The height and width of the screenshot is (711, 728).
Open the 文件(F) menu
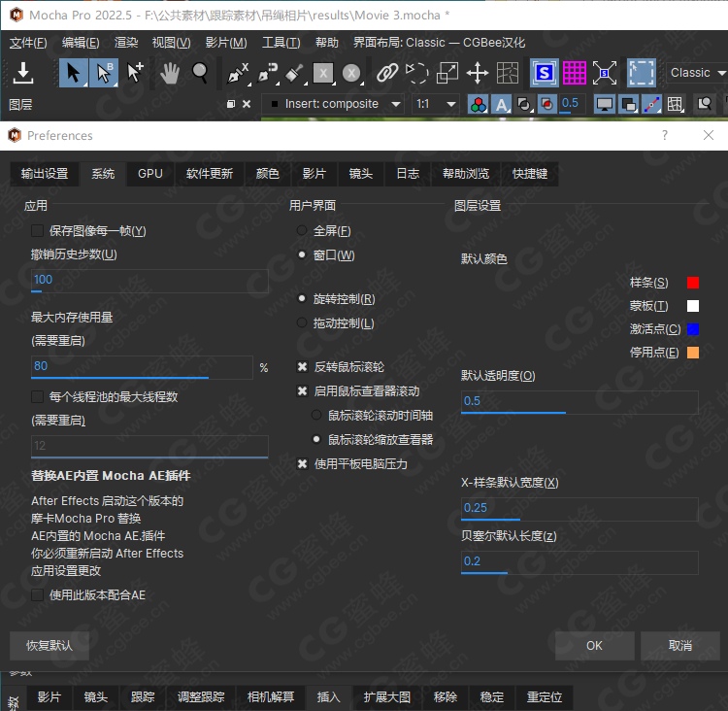click(28, 43)
